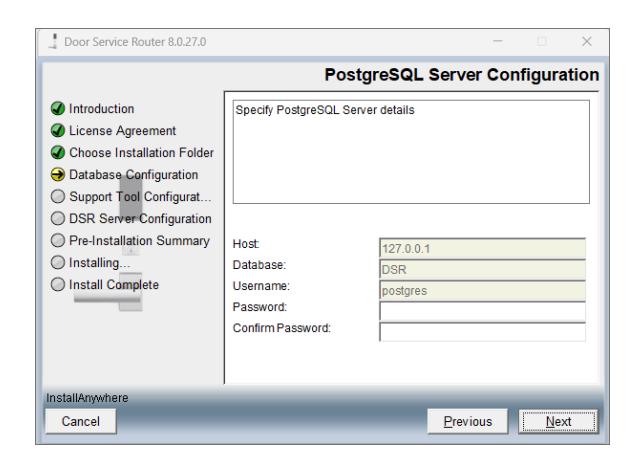
Task: Click the empty circle beside Support Tool Configurat...
Action: click(58, 197)
